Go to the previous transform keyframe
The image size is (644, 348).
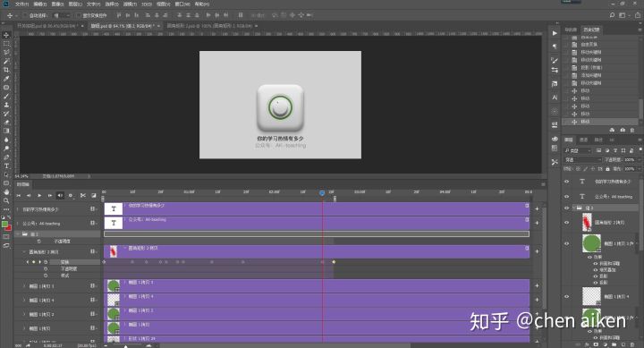(x=28, y=262)
